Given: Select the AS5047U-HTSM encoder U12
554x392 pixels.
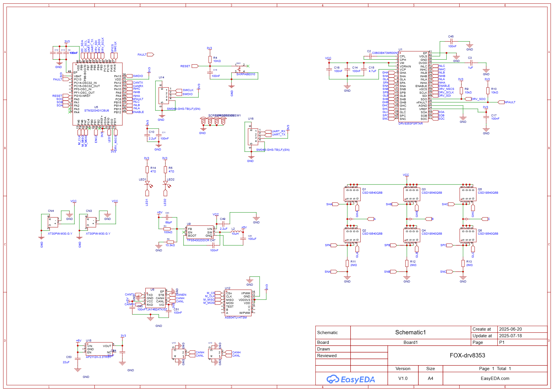Looking at the screenshot, I should point(238,303).
